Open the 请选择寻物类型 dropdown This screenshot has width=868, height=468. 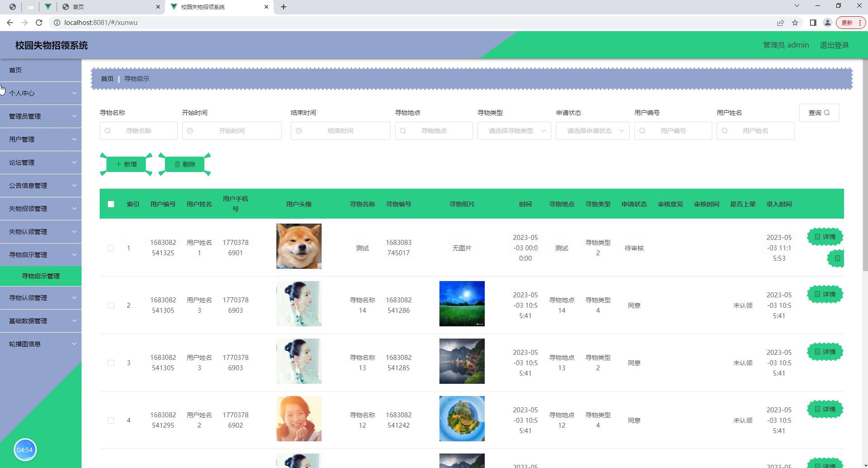pyautogui.click(x=514, y=131)
